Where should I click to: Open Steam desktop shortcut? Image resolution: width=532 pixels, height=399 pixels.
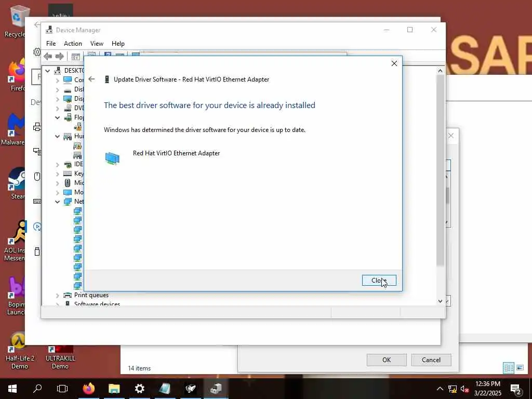[16, 183]
